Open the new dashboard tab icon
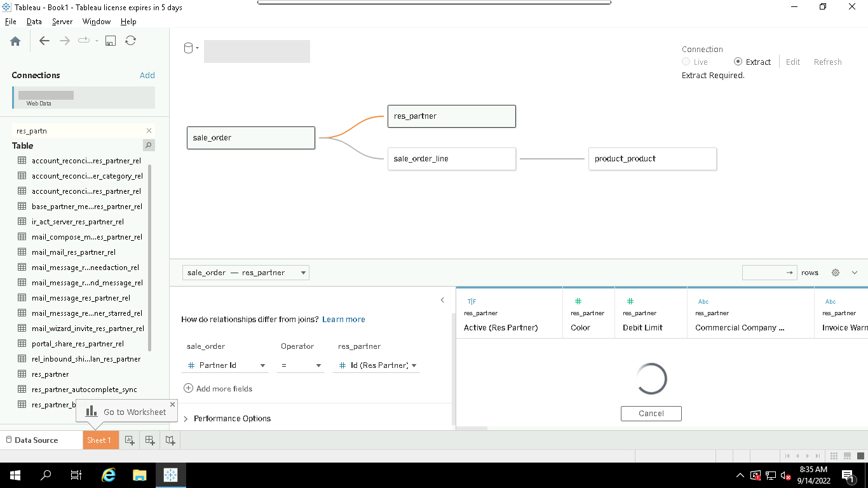The width and height of the screenshot is (868, 488). 150,440
